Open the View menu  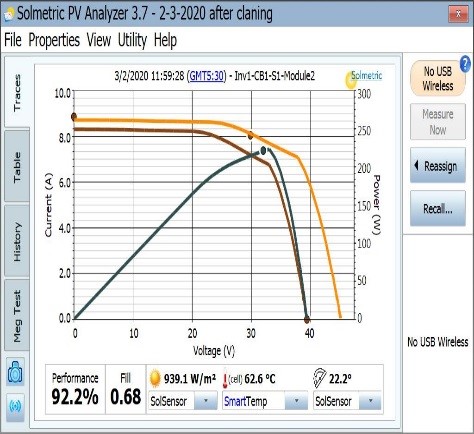coord(99,40)
